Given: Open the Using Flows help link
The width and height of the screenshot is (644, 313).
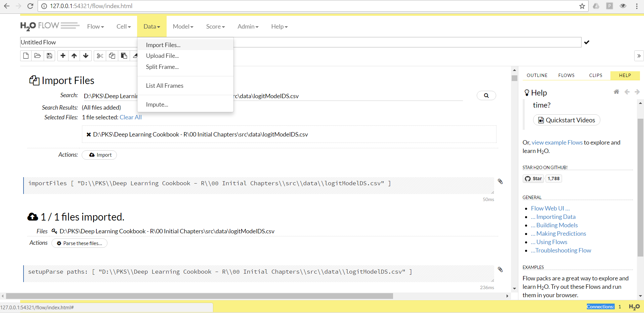Looking at the screenshot, I should click(x=549, y=242).
